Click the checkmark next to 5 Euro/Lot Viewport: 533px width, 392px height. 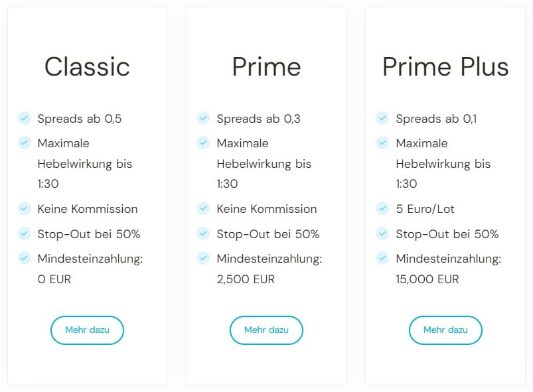click(382, 208)
